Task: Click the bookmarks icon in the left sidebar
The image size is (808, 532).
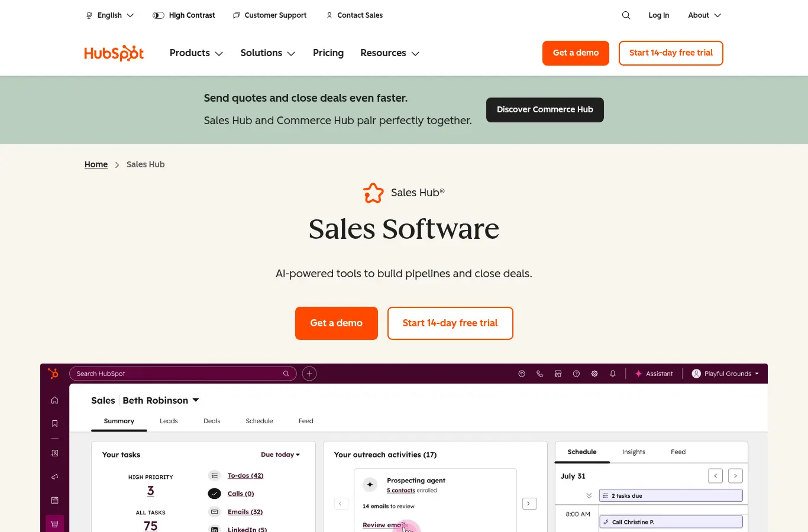Action: coord(54,423)
